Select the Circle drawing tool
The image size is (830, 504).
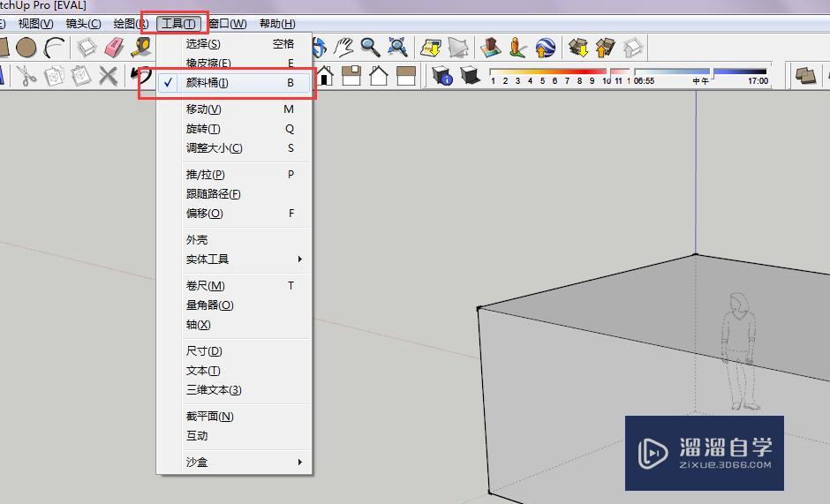pyautogui.click(x=26, y=48)
